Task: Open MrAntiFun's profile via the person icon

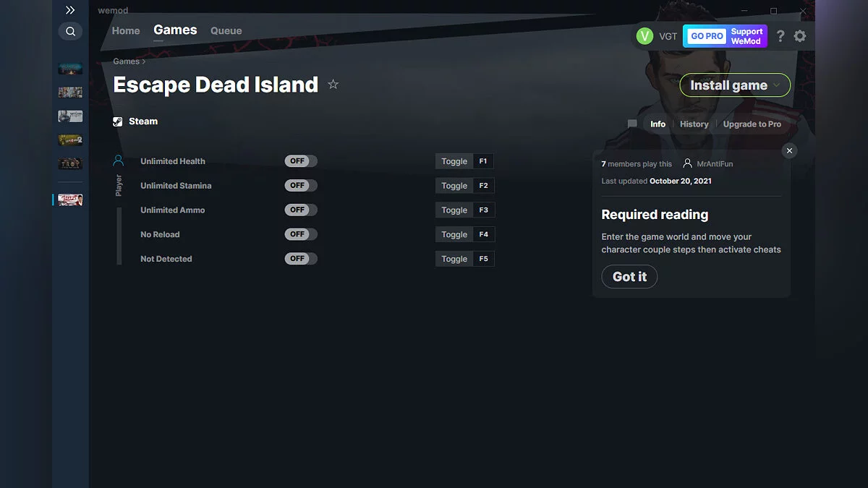Action: tap(686, 163)
